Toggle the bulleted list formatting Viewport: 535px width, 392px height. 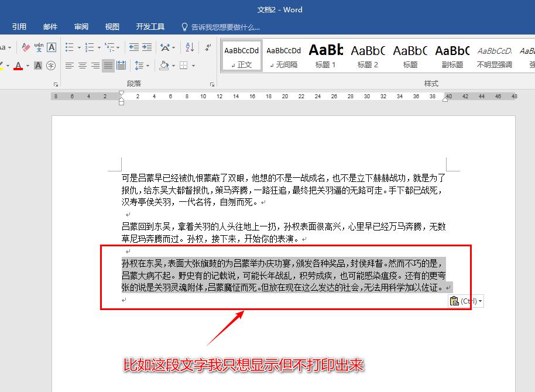[x=68, y=47]
